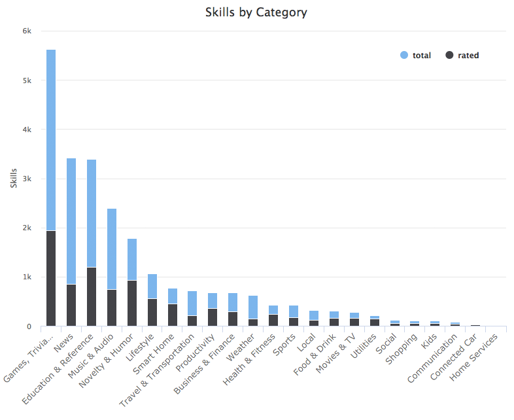
Task: Click the 'Skills by Category' chart title
Action: (256, 12)
